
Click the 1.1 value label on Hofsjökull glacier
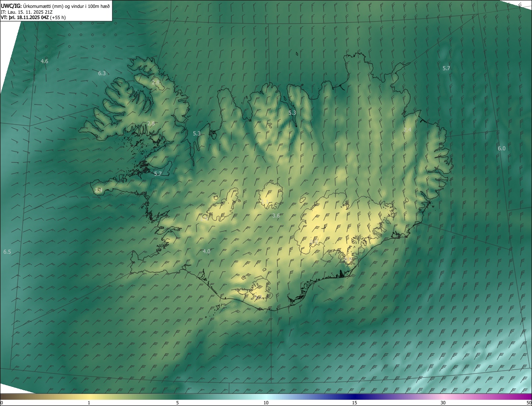[x=265, y=201]
